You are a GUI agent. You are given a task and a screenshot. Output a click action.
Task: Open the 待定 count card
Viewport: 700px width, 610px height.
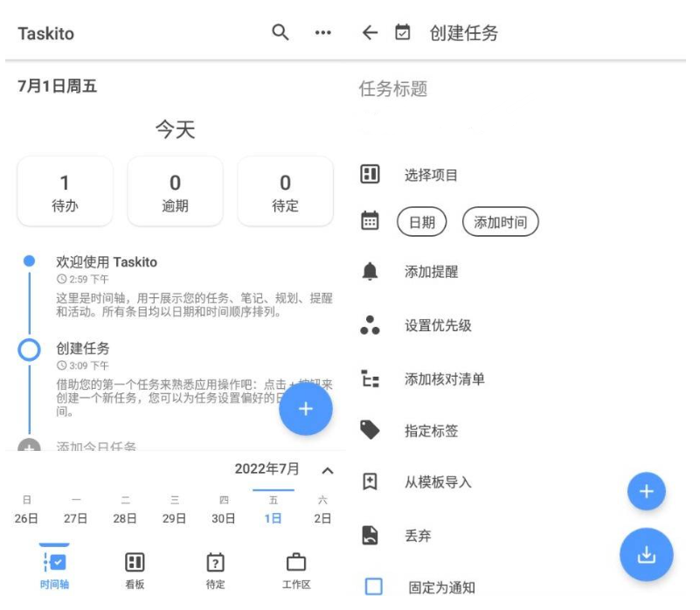coord(285,191)
